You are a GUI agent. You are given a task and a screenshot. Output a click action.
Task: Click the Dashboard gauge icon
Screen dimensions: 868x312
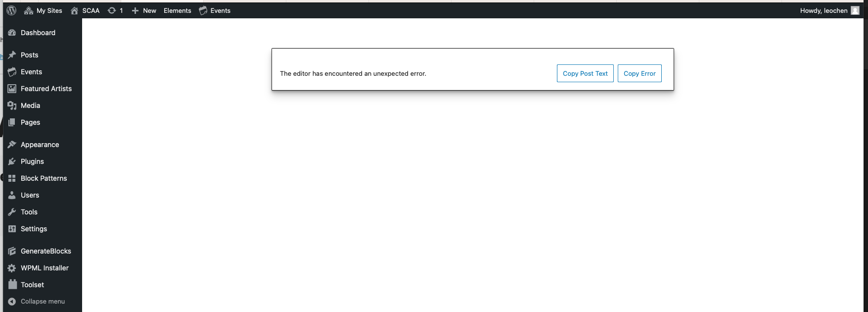(12, 33)
